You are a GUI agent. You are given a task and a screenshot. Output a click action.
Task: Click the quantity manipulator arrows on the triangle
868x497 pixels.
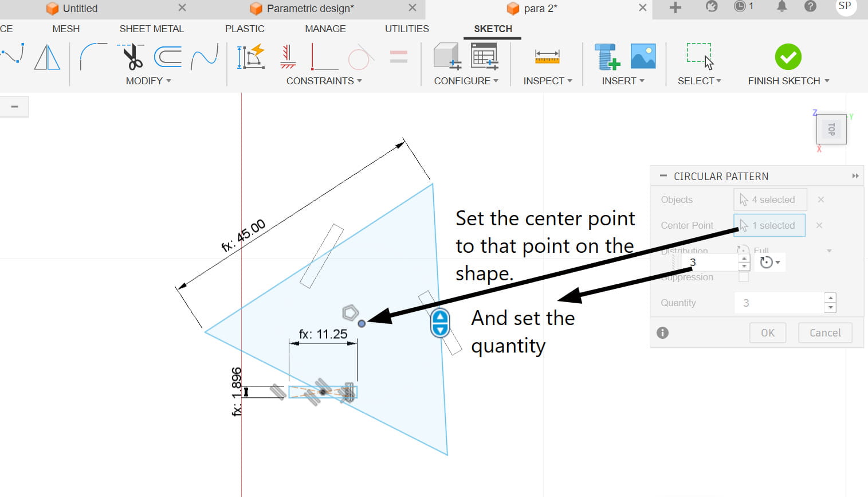coord(440,323)
